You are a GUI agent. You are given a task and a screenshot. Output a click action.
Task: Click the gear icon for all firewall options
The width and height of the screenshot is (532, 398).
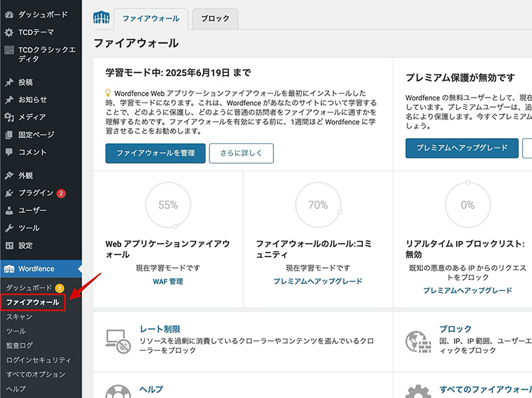tap(418, 391)
